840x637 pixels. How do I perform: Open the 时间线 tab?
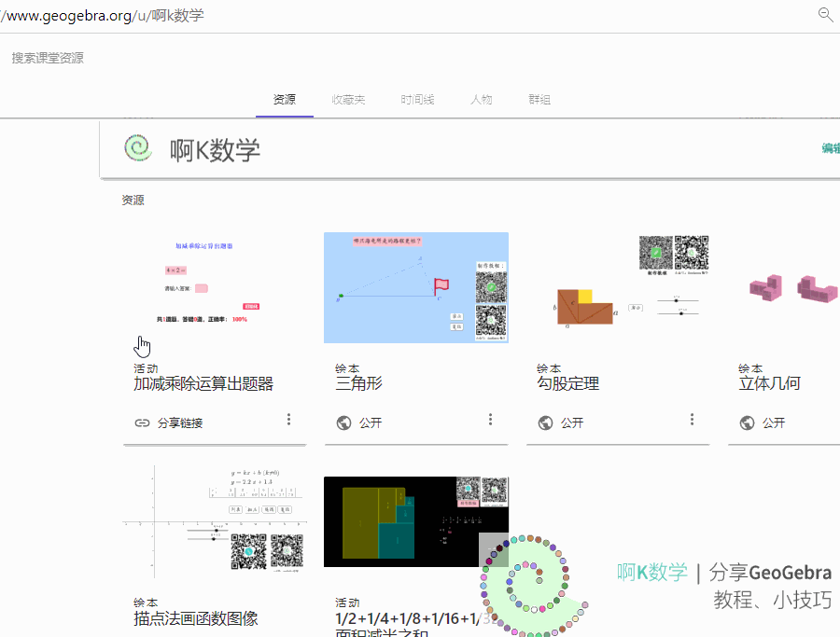tap(417, 100)
